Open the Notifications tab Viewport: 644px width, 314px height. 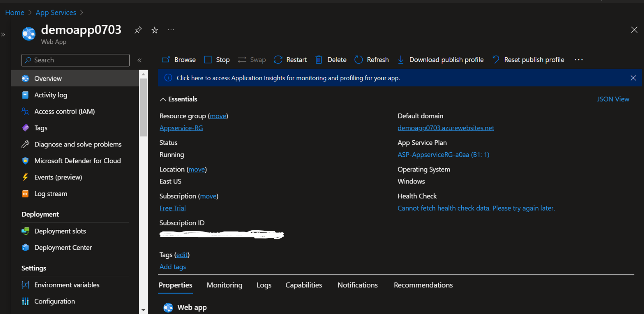pyautogui.click(x=357, y=285)
